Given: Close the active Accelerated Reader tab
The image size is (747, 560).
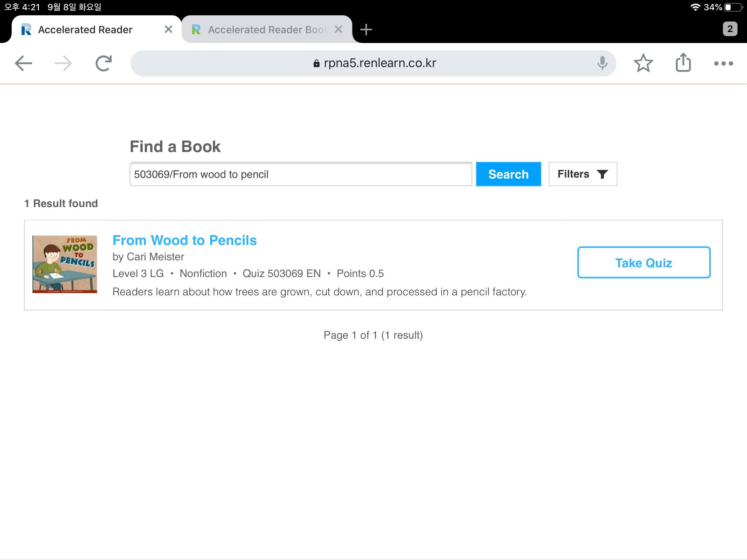Looking at the screenshot, I should (168, 30).
